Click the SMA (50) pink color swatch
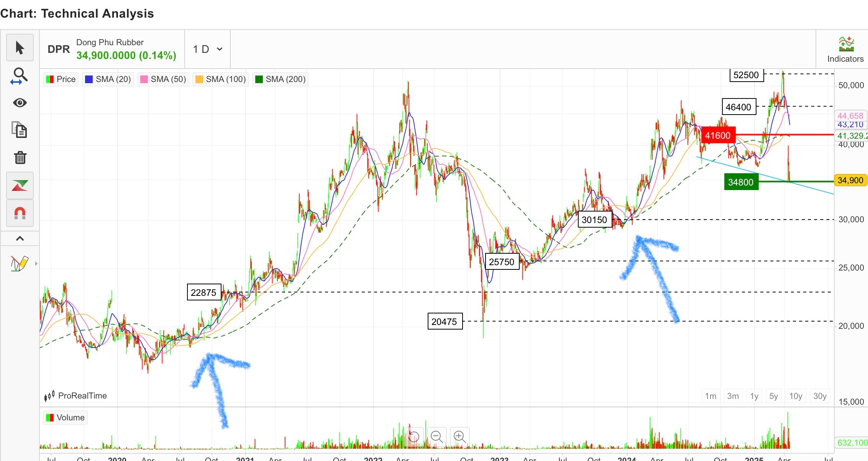This screenshot has height=461, width=868. pyautogui.click(x=144, y=79)
